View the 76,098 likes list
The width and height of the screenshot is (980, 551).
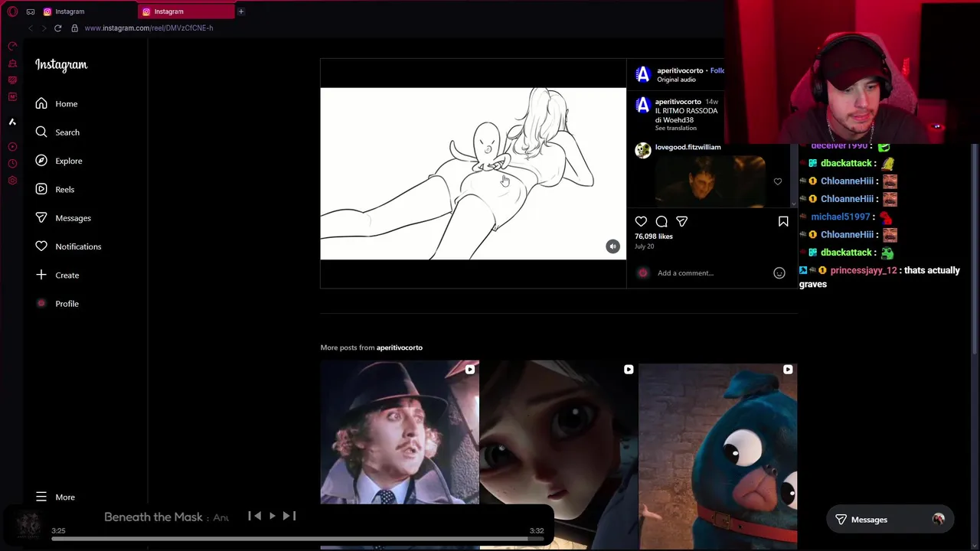coord(654,236)
